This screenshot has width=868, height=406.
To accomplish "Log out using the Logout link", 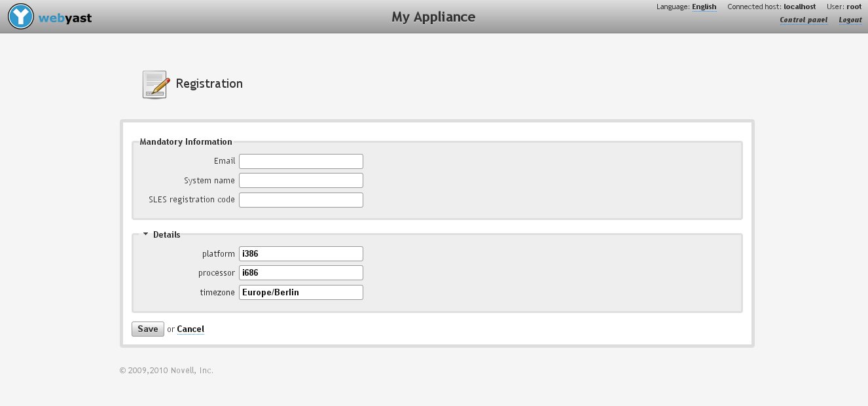I will (850, 20).
